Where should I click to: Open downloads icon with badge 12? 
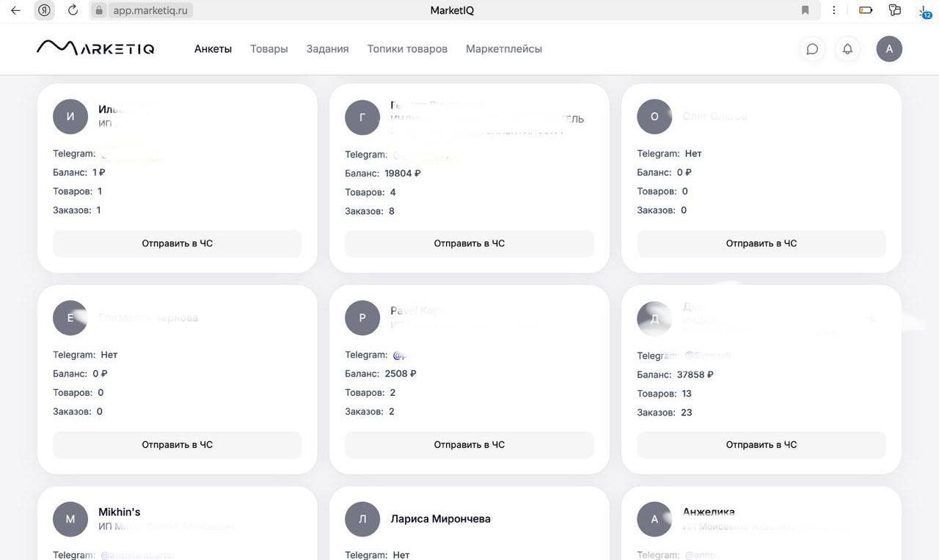[924, 11]
